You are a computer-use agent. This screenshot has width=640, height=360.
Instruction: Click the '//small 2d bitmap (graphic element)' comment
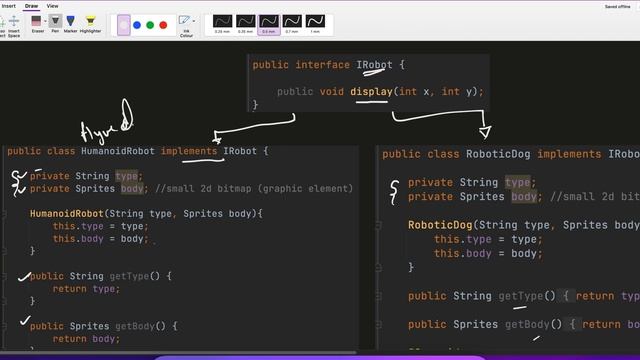coord(254,189)
